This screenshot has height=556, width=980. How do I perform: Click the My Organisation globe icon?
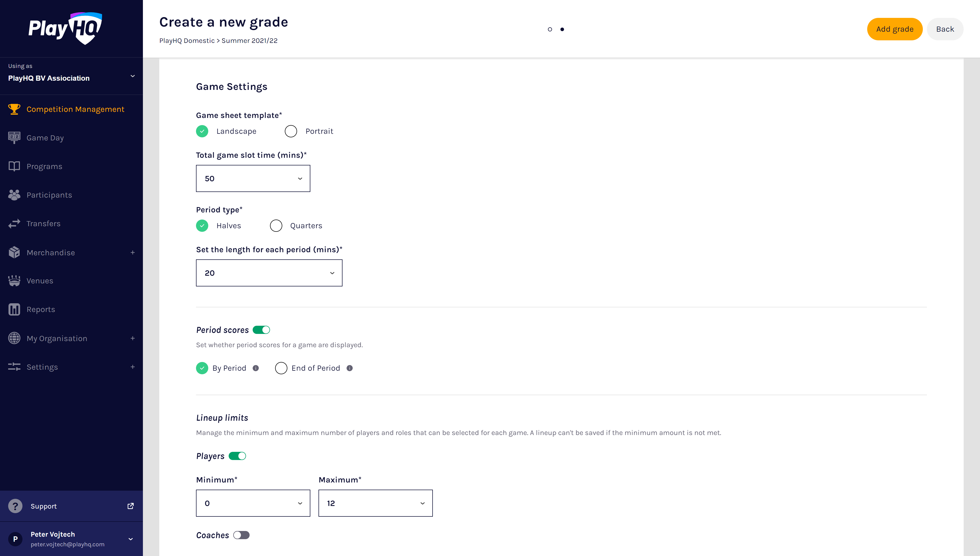point(14,338)
